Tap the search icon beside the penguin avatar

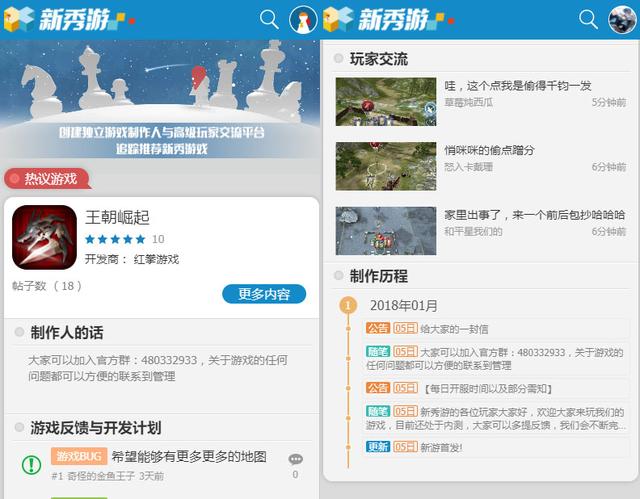click(x=269, y=19)
